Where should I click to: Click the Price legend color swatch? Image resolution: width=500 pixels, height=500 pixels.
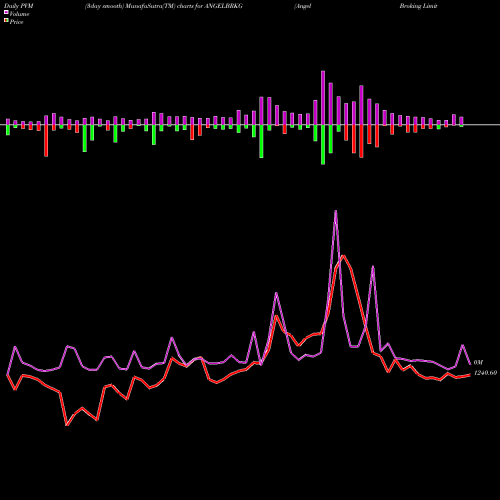[x=6, y=21]
